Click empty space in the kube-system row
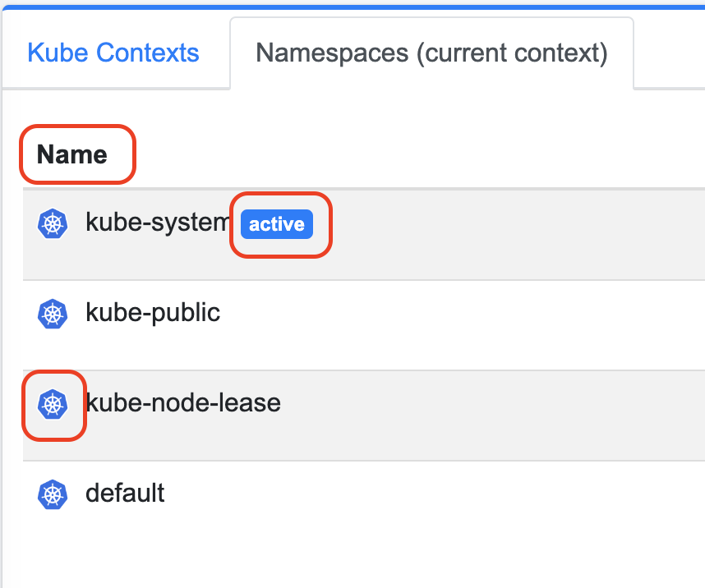This screenshot has width=705, height=588. click(x=509, y=234)
